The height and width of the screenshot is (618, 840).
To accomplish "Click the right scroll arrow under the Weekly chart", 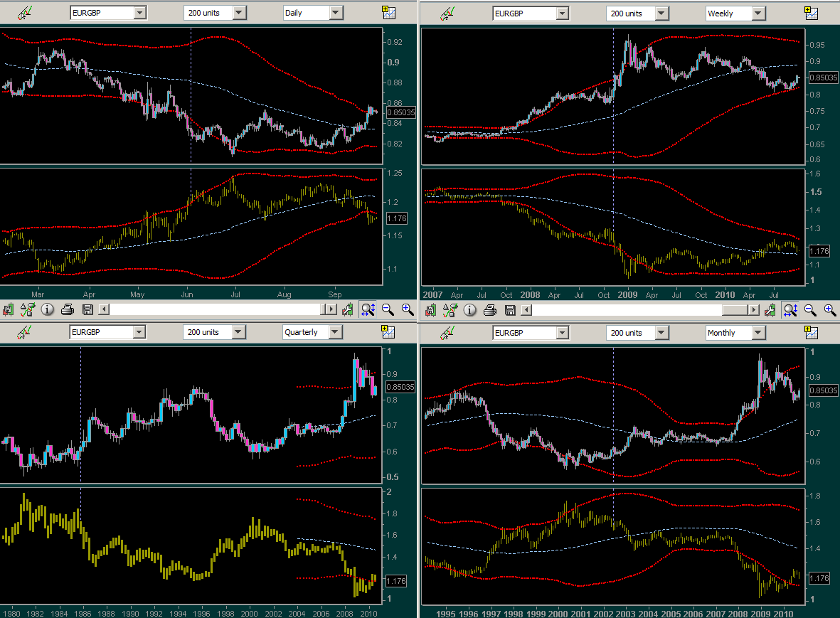I will coord(754,310).
